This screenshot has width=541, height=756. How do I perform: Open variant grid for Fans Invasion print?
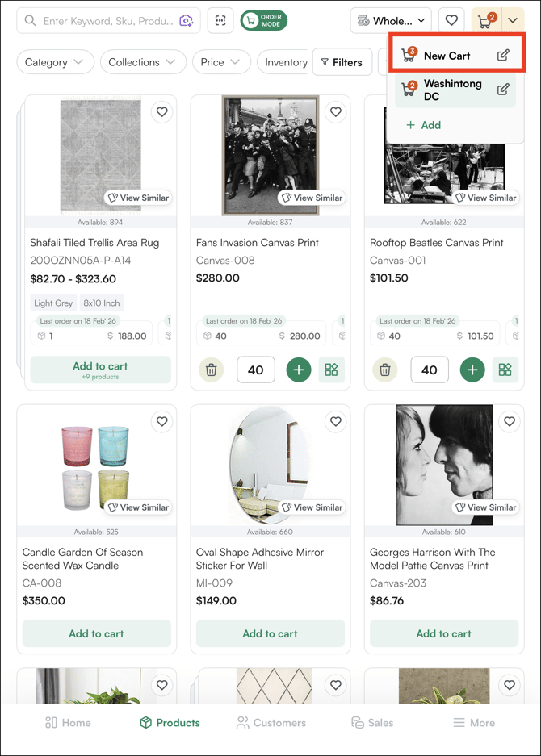tap(331, 370)
